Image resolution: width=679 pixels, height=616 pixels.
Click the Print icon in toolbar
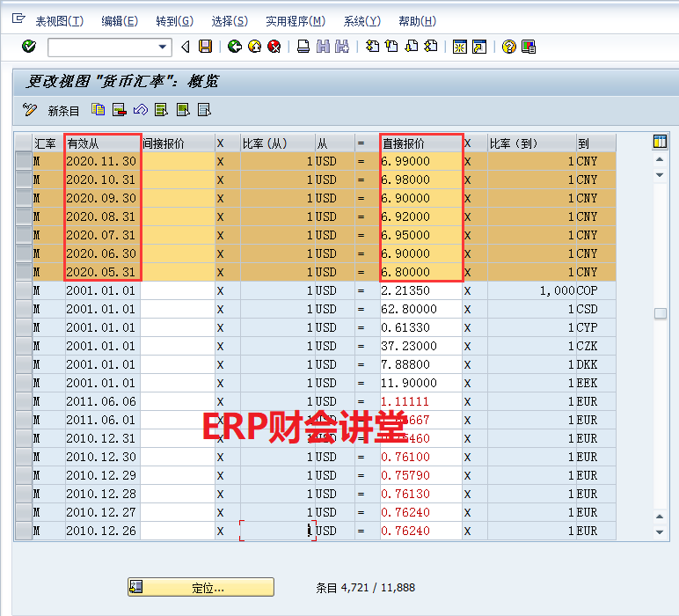(303, 47)
